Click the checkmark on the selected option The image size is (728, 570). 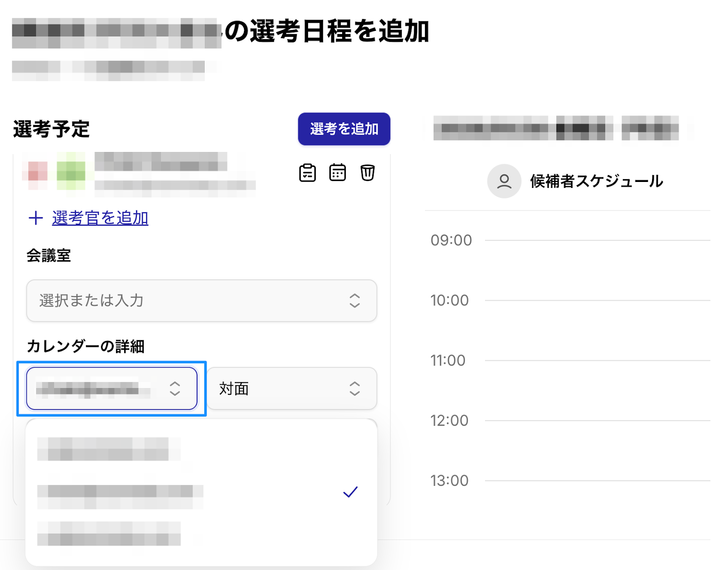click(350, 492)
